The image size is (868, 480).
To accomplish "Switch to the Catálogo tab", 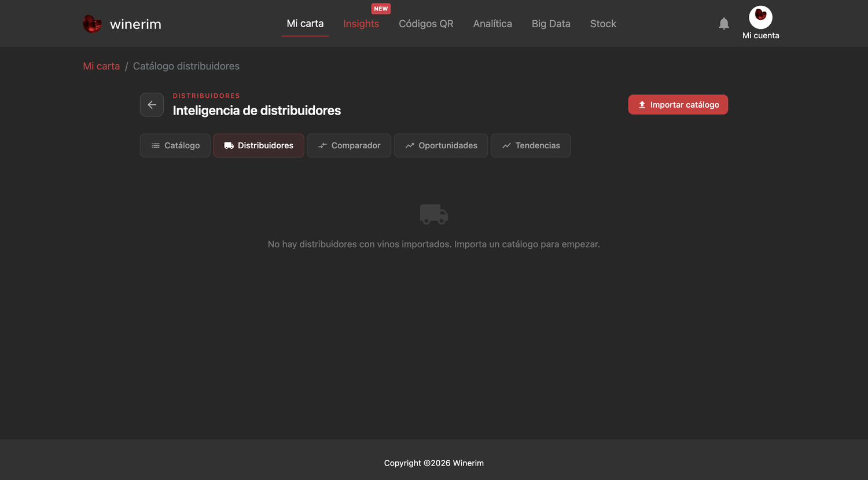I will pyautogui.click(x=175, y=145).
